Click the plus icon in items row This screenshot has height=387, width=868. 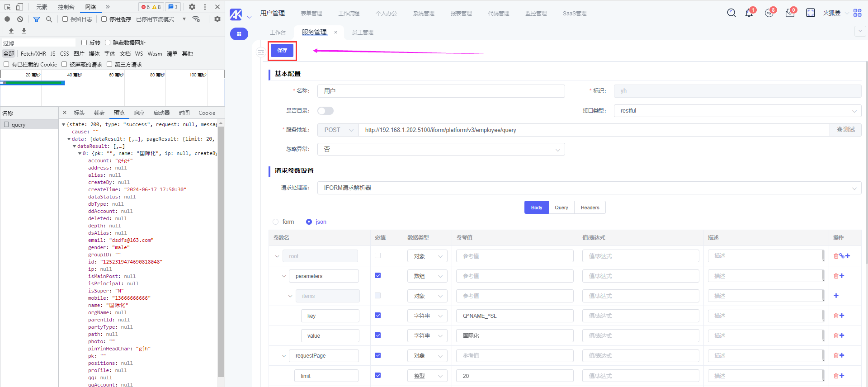tap(836, 296)
